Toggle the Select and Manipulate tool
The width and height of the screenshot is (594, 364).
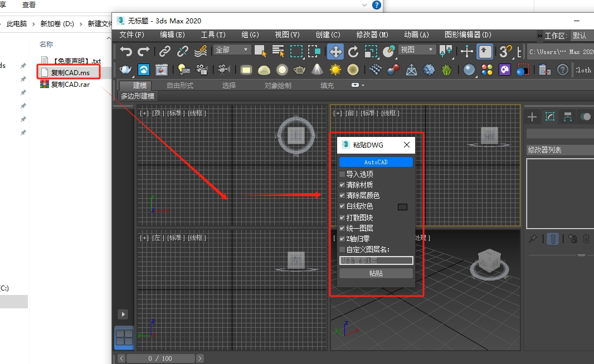click(x=467, y=51)
